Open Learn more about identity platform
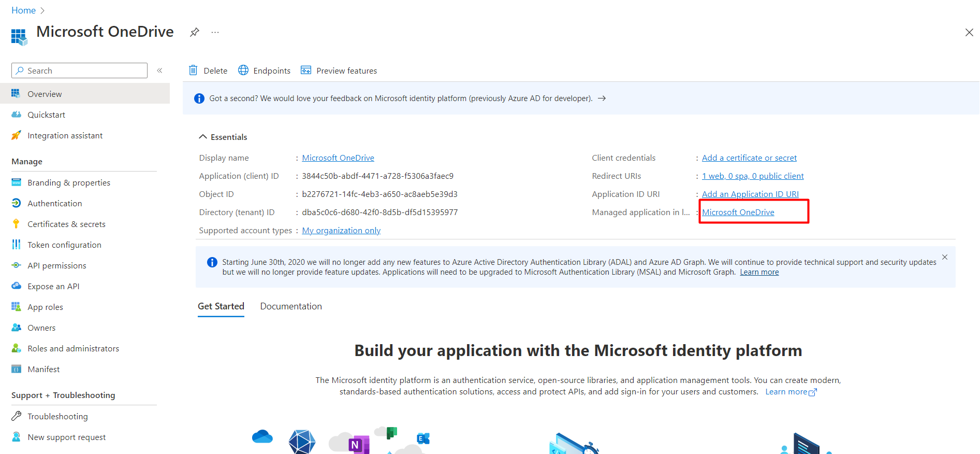The height and width of the screenshot is (454, 980). click(791, 392)
